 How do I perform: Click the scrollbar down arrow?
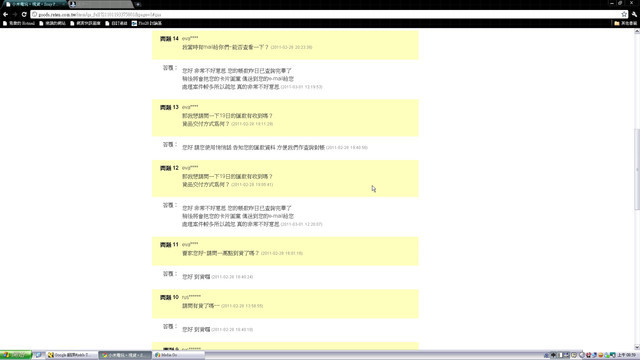point(637,347)
